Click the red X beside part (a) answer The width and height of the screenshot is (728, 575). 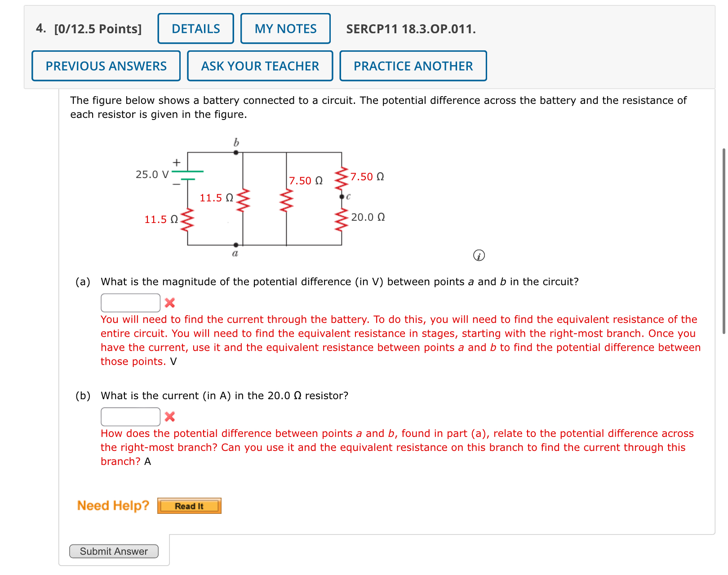tap(170, 303)
